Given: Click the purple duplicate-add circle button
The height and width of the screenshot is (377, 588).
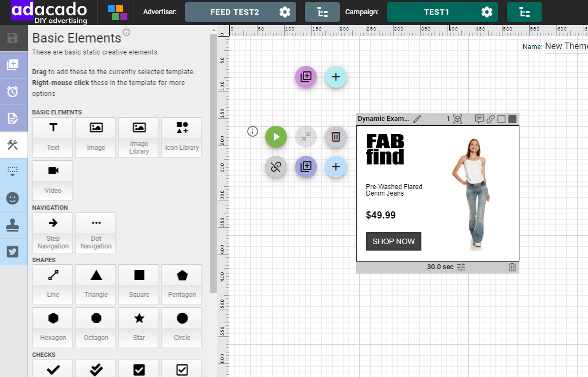Looking at the screenshot, I should [306, 77].
